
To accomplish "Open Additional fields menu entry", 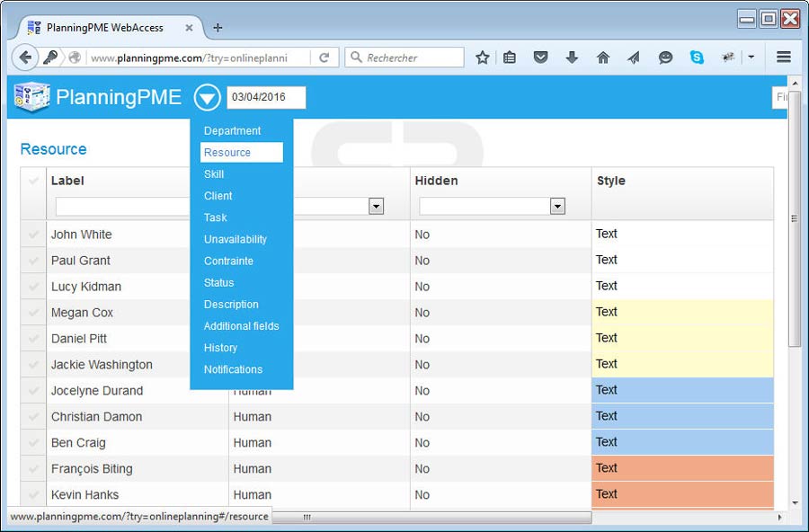I will [242, 326].
